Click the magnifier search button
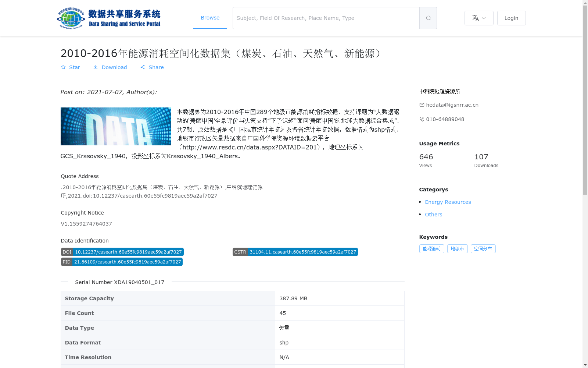 click(428, 18)
